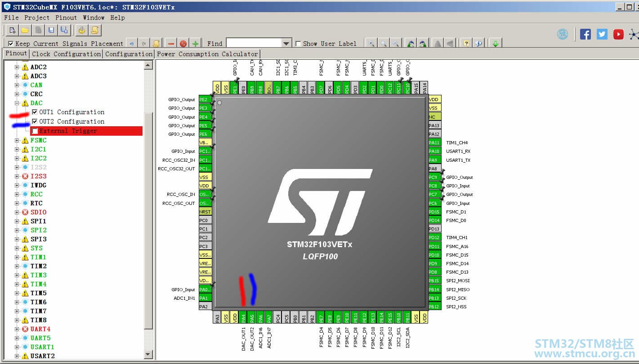
Task: Click the PA5 pin on the chip
Action: coord(252,317)
